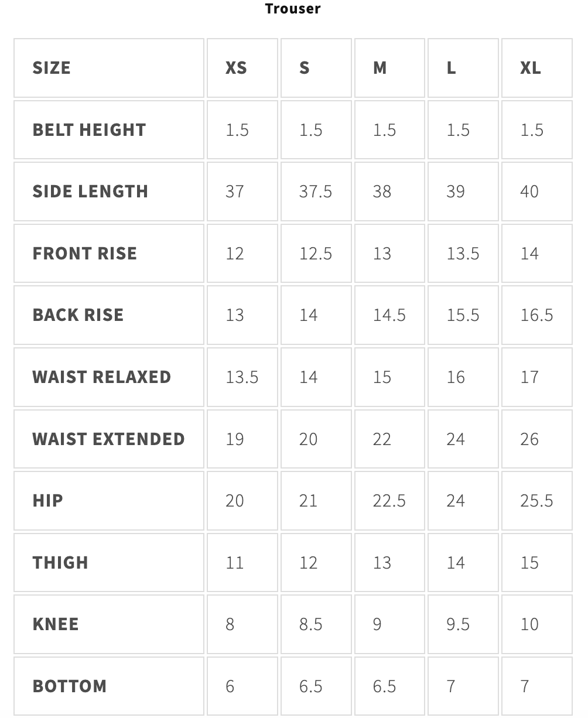Click the bottom value for size XS
This screenshot has height=718, width=588.
tap(230, 686)
